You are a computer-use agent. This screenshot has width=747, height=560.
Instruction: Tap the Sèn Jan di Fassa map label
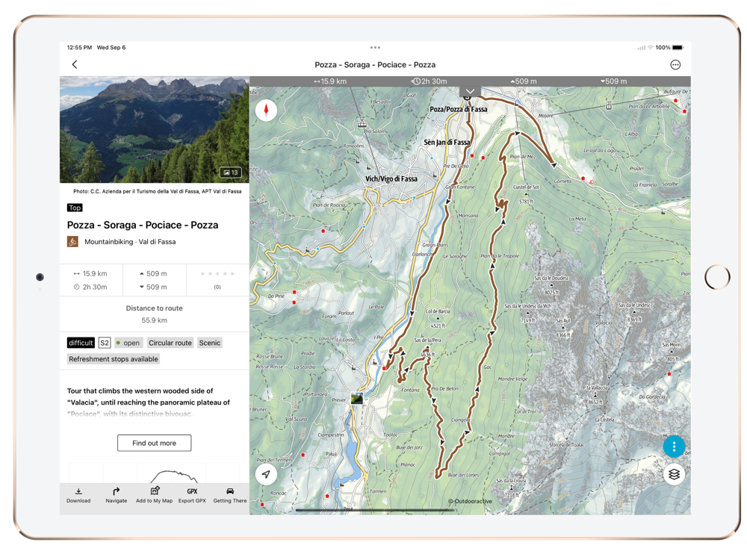pos(447,142)
